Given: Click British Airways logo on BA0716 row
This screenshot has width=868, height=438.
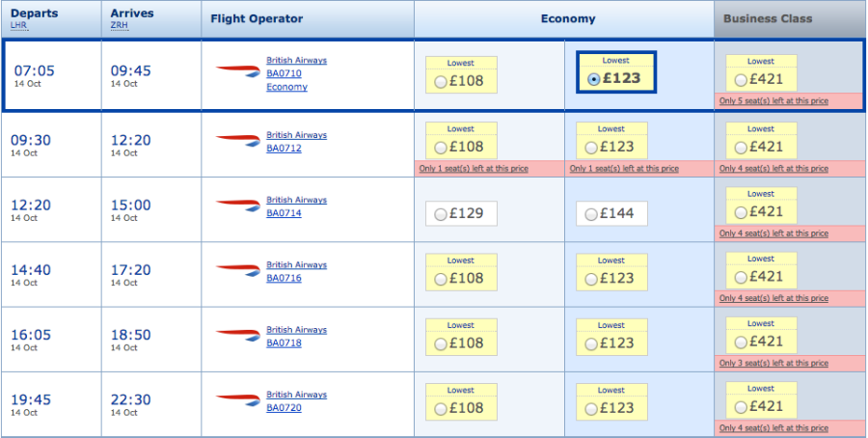Looking at the screenshot, I should 237,270.
